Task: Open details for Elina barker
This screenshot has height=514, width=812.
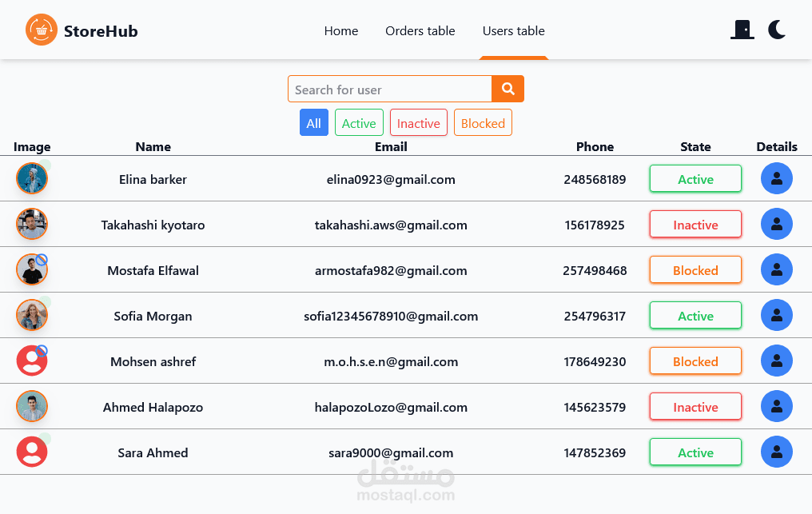Action: [776, 179]
